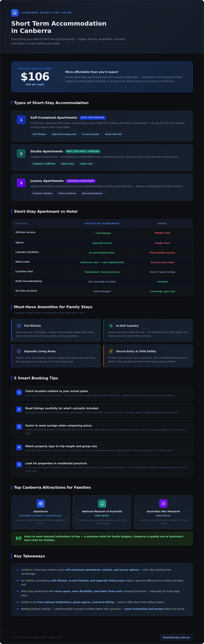Click the National Museum of Australia icon

(102, 503)
